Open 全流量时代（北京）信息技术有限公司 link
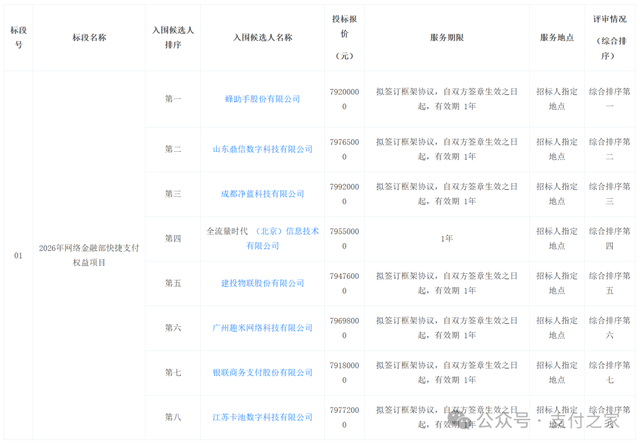The width and height of the screenshot is (640, 446). point(262,238)
